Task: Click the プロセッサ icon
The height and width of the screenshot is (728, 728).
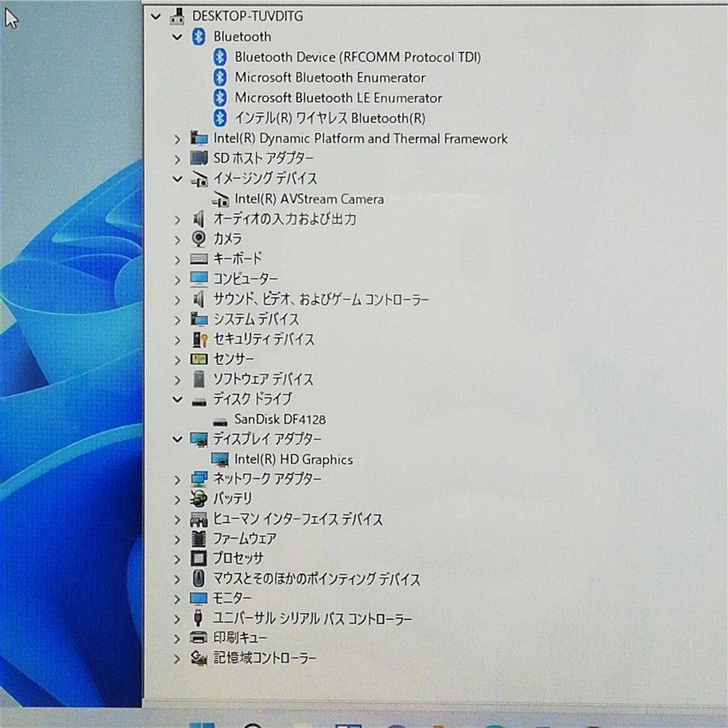Action: 199,558
